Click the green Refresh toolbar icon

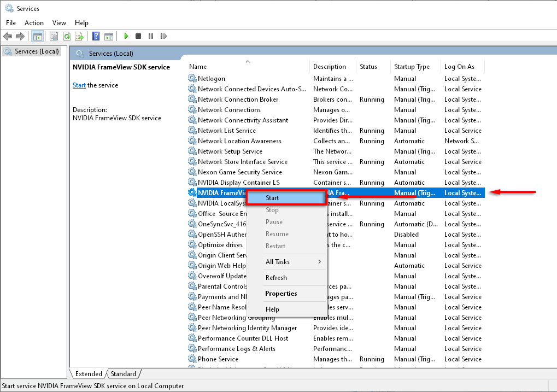click(66, 36)
